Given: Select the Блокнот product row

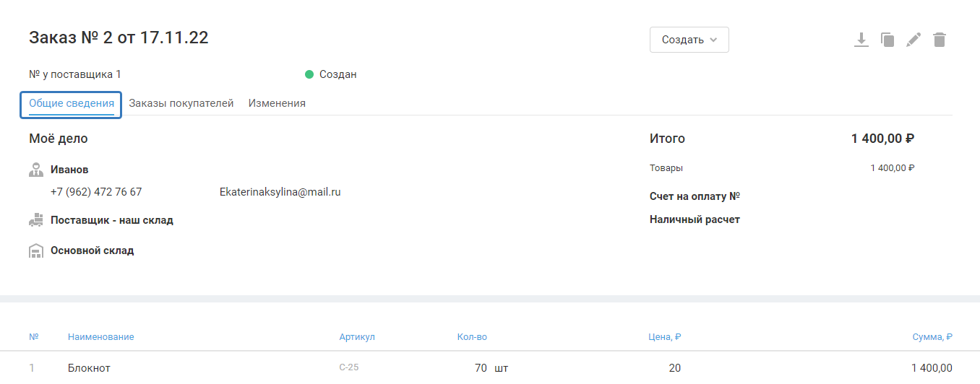Looking at the screenshot, I should point(89,368).
